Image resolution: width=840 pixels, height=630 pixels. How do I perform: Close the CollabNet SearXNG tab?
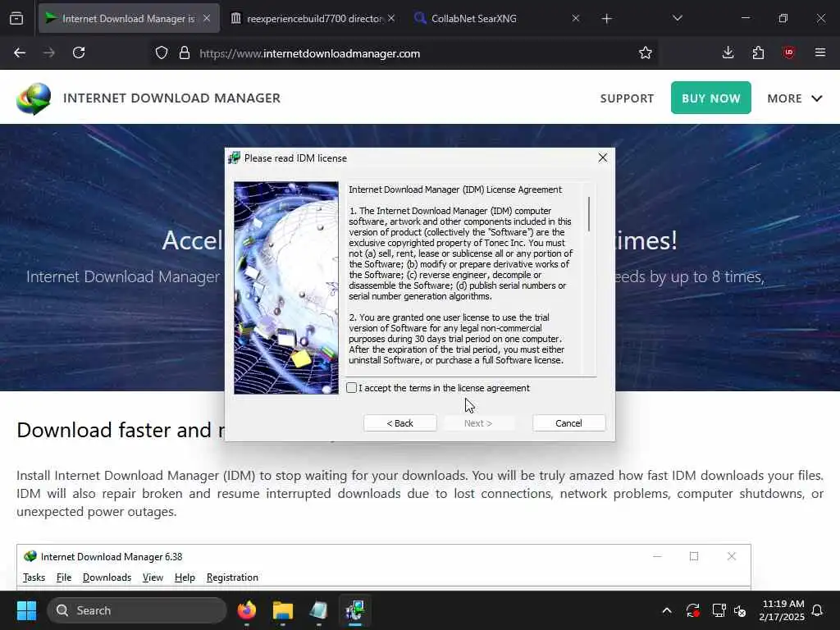[x=575, y=18]
